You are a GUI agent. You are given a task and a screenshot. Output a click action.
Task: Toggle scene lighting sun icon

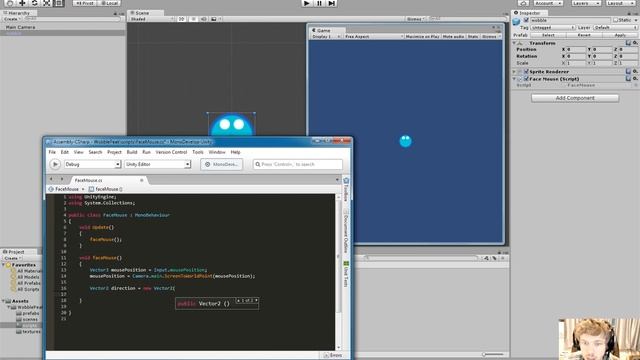click(x=193, y=19)
